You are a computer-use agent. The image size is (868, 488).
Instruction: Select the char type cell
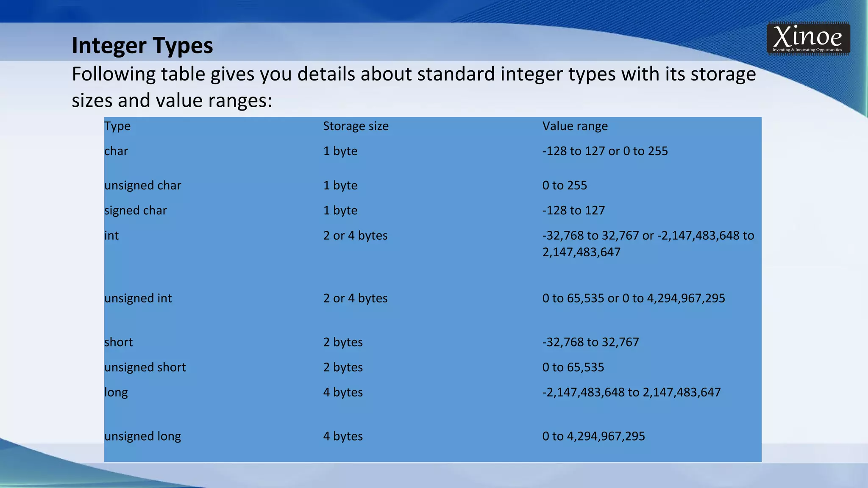[116, 151]
